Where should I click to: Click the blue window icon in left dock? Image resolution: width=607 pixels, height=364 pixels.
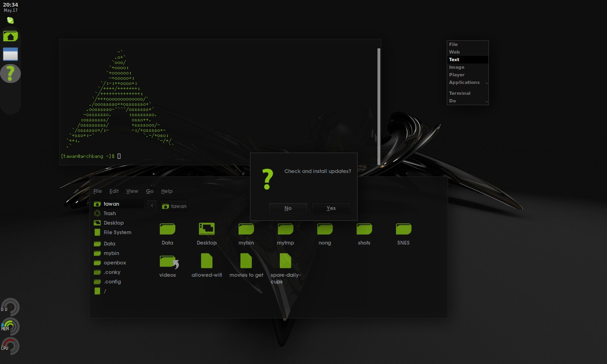[x=10, y=54]
